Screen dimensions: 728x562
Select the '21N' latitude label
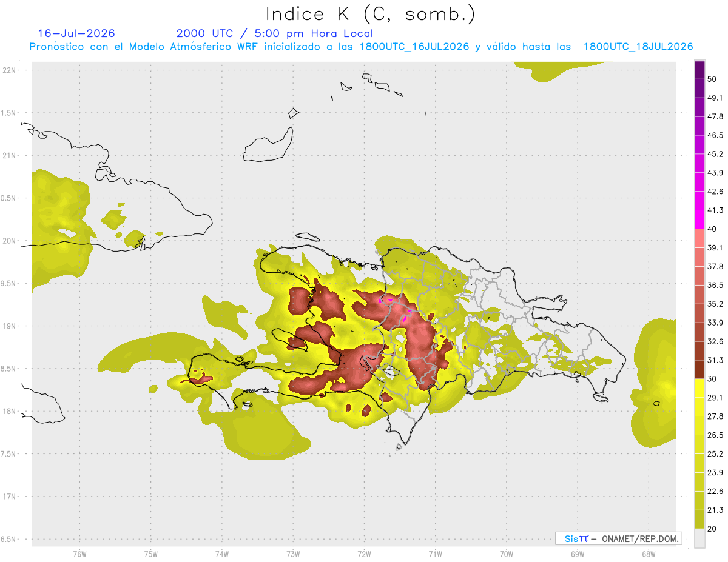tap(10, 156)
